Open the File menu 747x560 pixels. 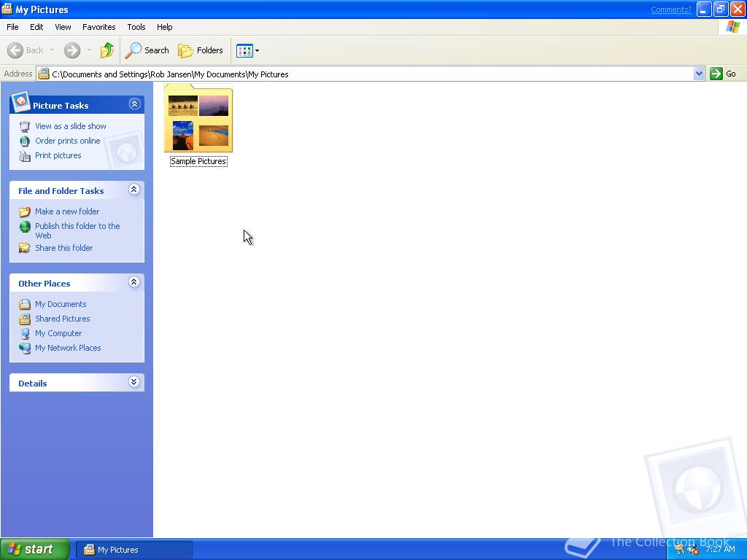12,27
